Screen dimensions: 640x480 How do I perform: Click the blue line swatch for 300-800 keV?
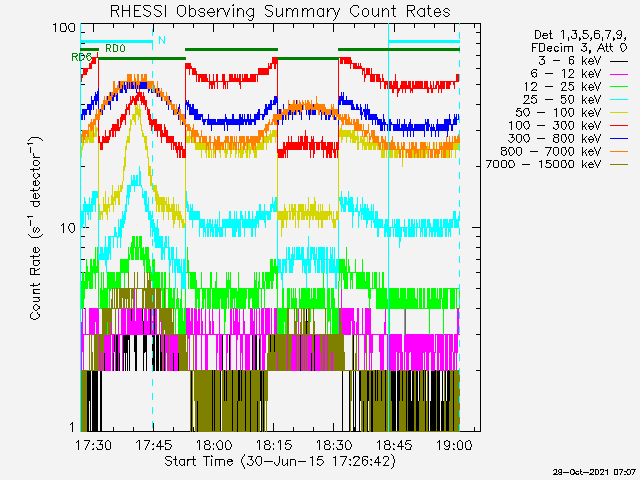pyautogui.click(x=619, y=139)
